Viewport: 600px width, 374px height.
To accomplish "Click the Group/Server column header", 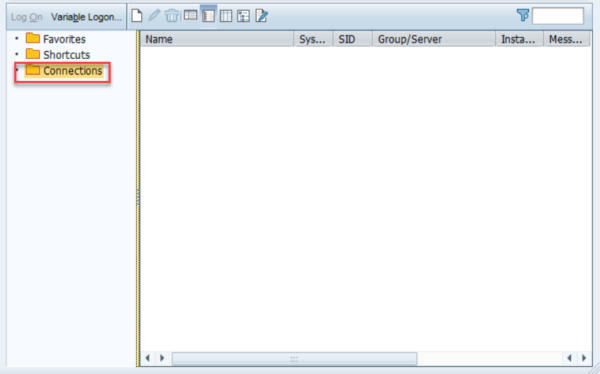I will click(x=434, y=39).
